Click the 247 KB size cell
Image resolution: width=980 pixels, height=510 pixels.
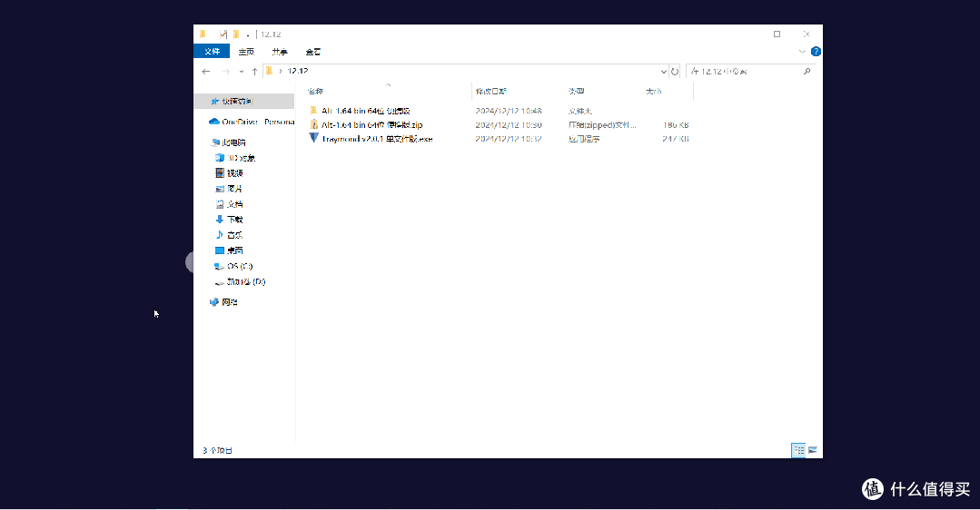(x=676, y=139)
